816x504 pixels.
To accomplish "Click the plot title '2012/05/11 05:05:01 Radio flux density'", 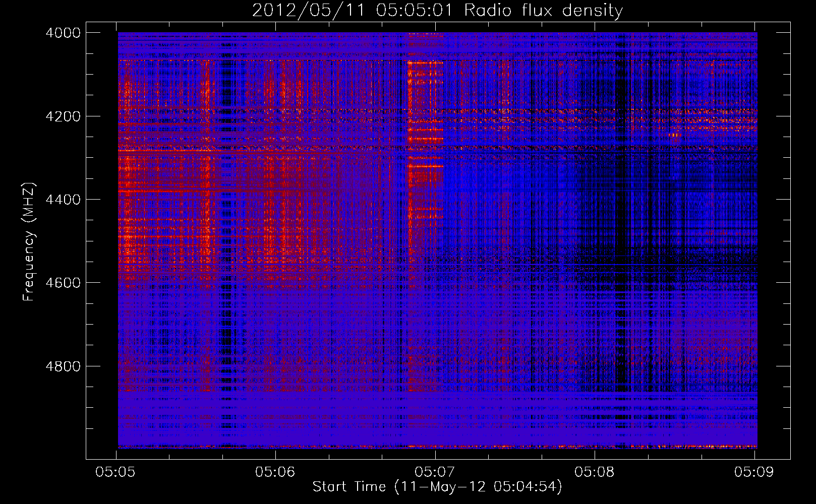I will 437,10.
